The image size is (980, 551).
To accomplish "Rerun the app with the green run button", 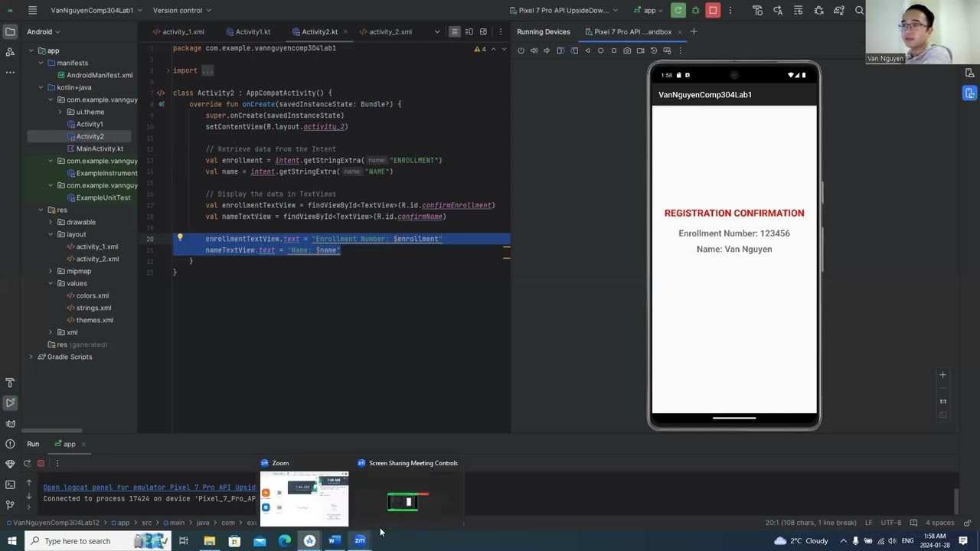I will pyautogui.click(x=678, y=10).
